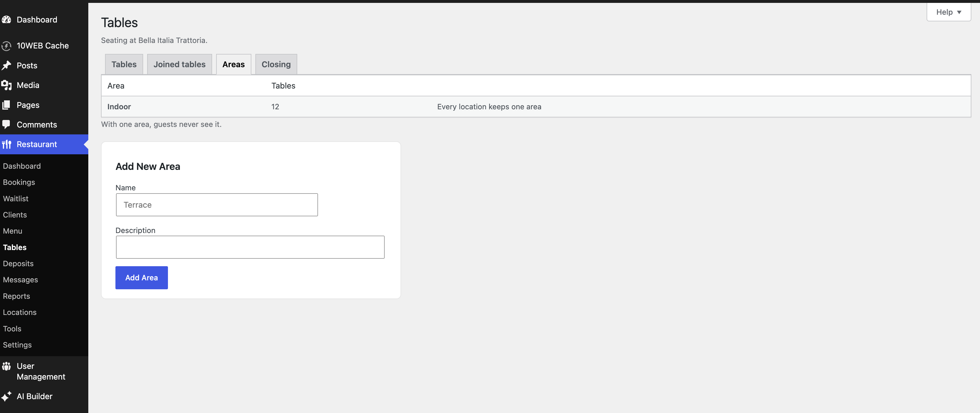Click the Area column header
This screenshot has height=413, width=980.
click(116, 86)
